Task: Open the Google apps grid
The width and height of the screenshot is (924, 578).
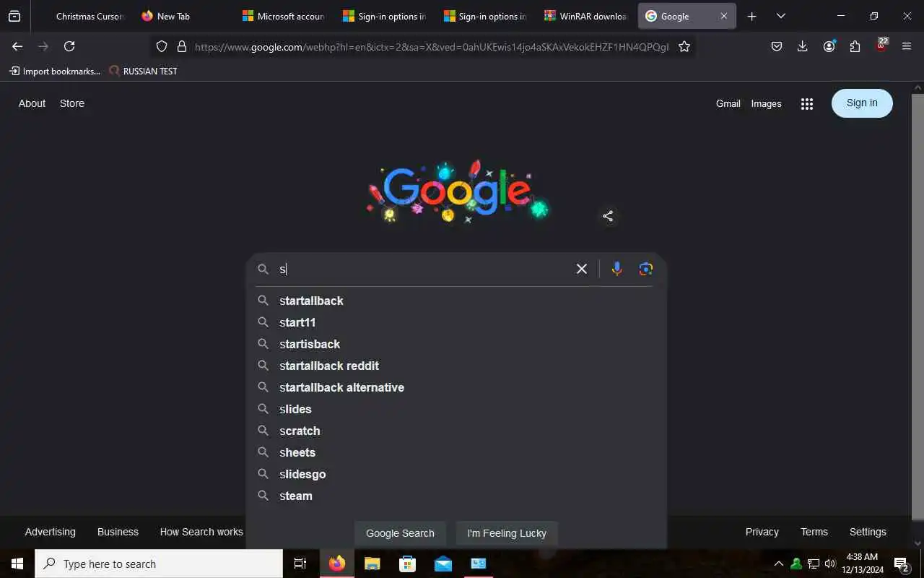Action: pyautogui.click(x=807, y=104)
